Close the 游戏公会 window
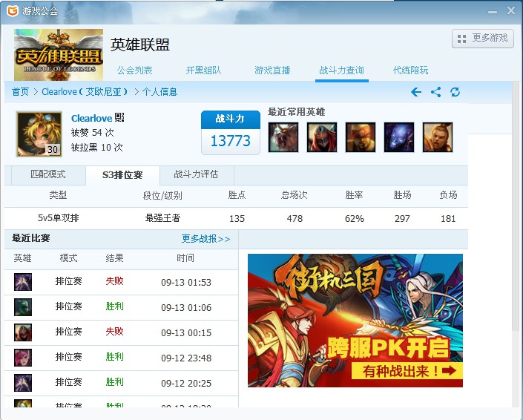The width and height of the screenshot is (523, 420). [x=510, y=10]
